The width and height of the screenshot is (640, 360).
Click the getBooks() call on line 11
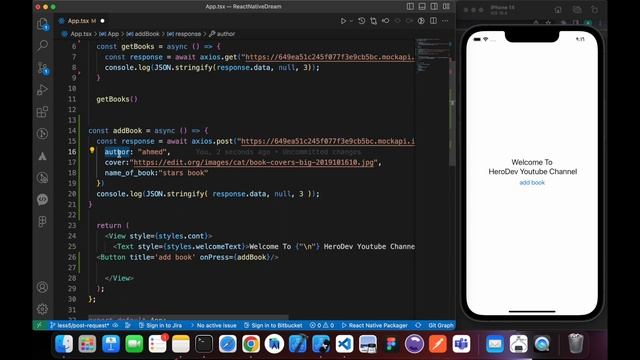click(117, 99)
